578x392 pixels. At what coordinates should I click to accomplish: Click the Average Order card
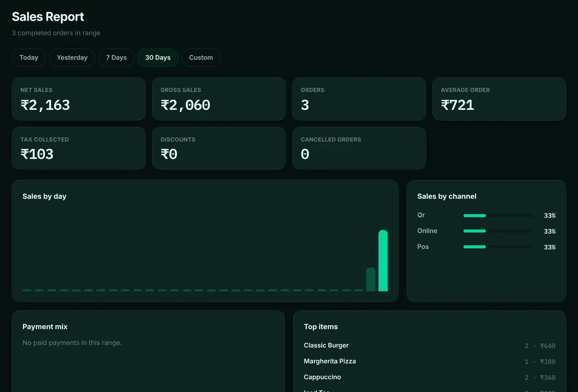[x=499, y=99]
